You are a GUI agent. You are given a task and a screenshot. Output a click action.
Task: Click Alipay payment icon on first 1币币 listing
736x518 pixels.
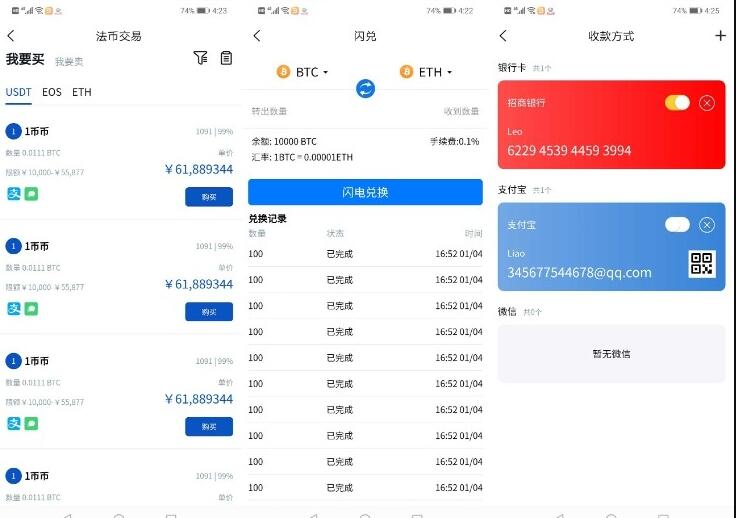point(14,193)
